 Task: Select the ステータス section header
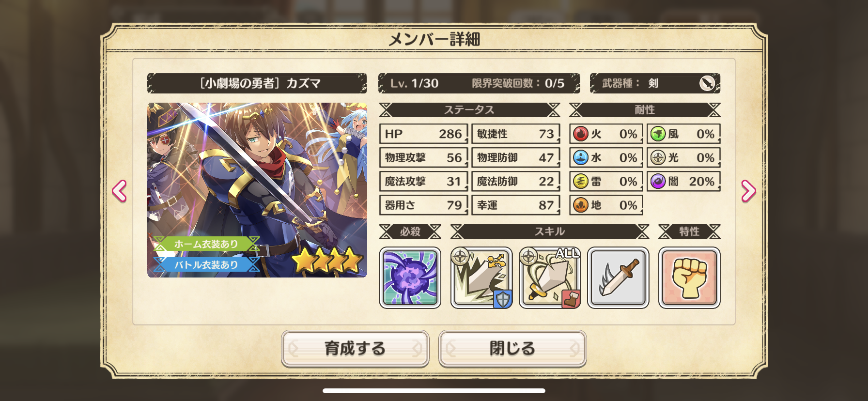pyautogui.click(x=469, y=110)
